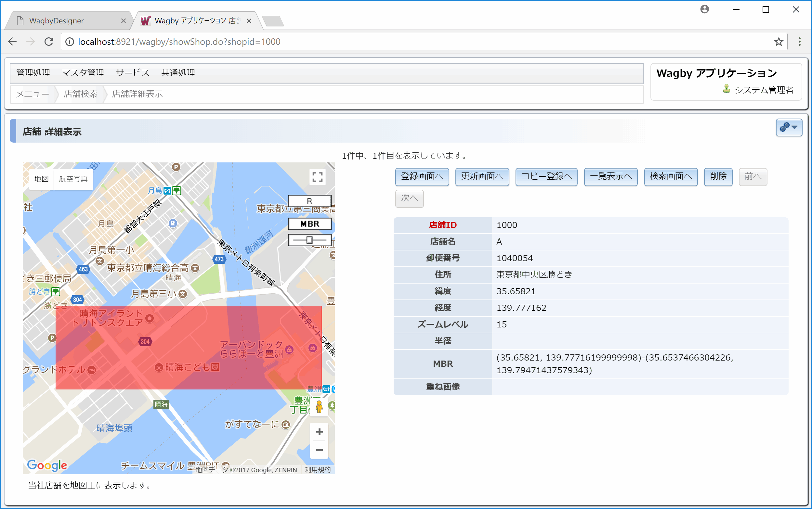Zoom out the map with minus
Image resolution: width=812 pixels, height=509 pixels.
(319, 450)
